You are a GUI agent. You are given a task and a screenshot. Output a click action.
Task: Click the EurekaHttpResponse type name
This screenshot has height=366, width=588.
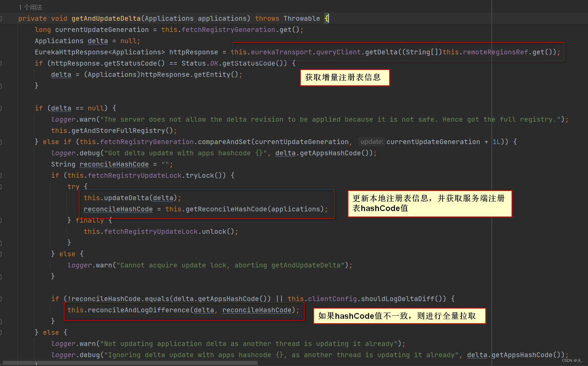click(x=71, y=52)
